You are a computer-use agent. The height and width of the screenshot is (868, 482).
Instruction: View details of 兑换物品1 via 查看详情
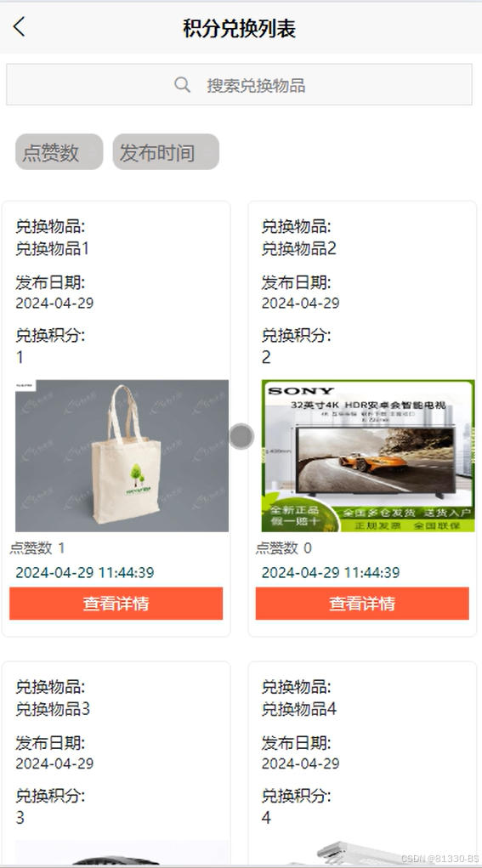click(x=116, y=604)
